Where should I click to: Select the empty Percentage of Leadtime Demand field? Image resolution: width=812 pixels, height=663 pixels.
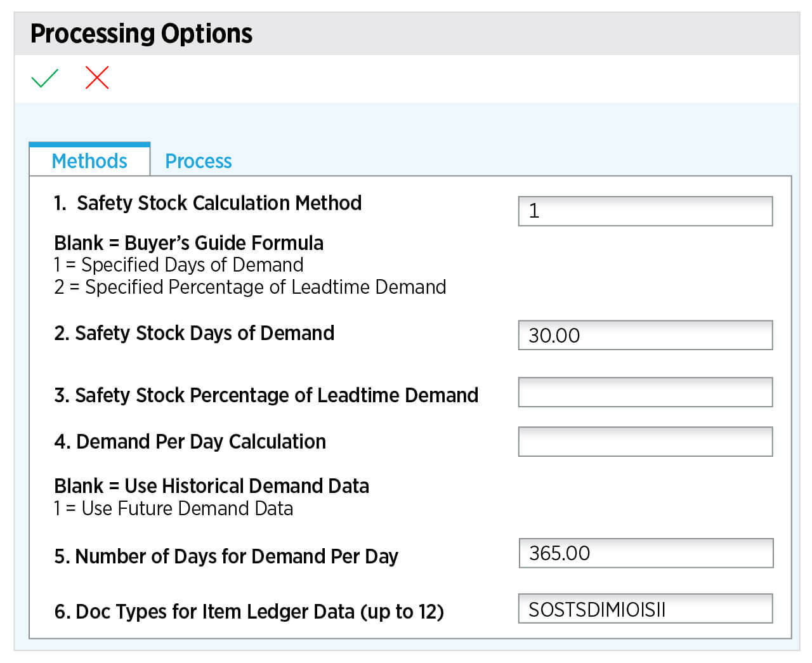pyautogui.click(x=645, y=392)
